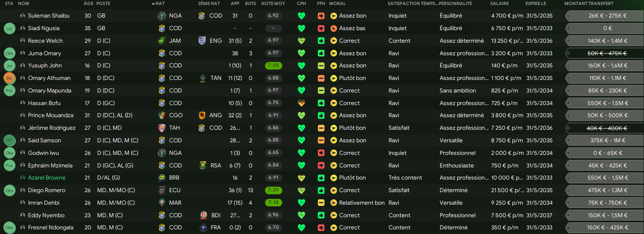This screenshot has width=644, height=234.
Task: Click the orange morale icon for Siadi Ngusia
Action: click(x=333, y=28)
